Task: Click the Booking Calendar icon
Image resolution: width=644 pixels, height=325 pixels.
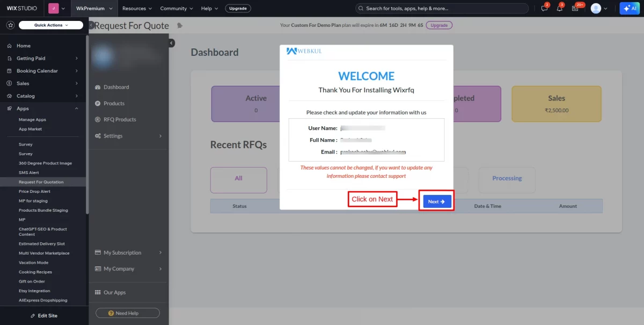Action: (10, 71)
